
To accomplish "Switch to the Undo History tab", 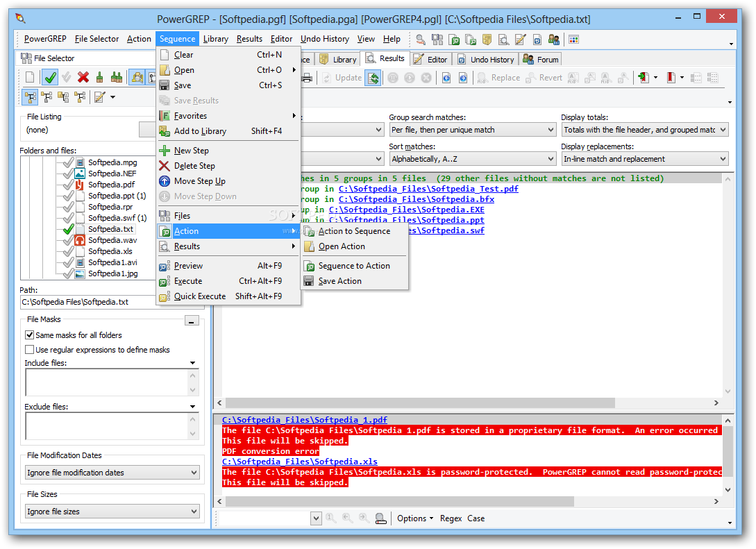I will [486, 59].
